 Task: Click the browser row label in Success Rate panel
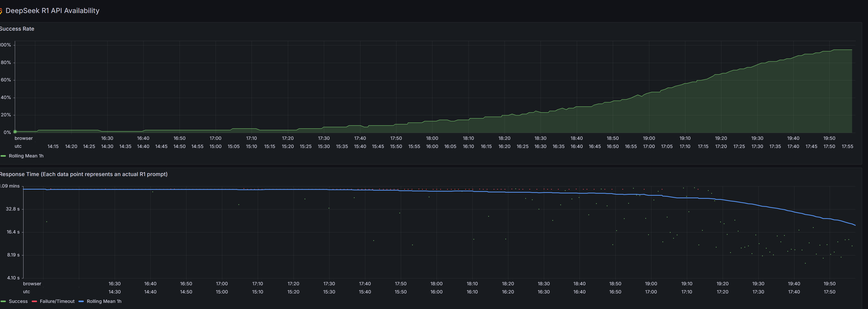[24, 138]
